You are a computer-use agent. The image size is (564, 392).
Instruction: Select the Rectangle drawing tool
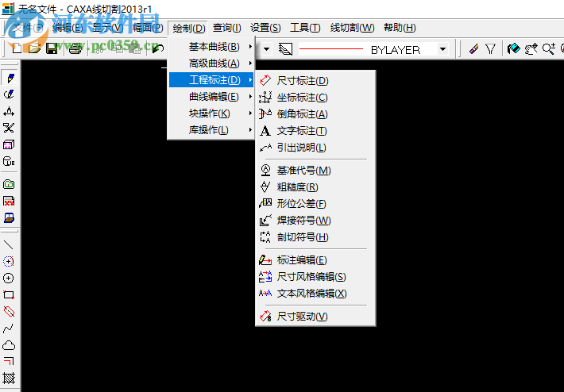(x=9, y=295)
